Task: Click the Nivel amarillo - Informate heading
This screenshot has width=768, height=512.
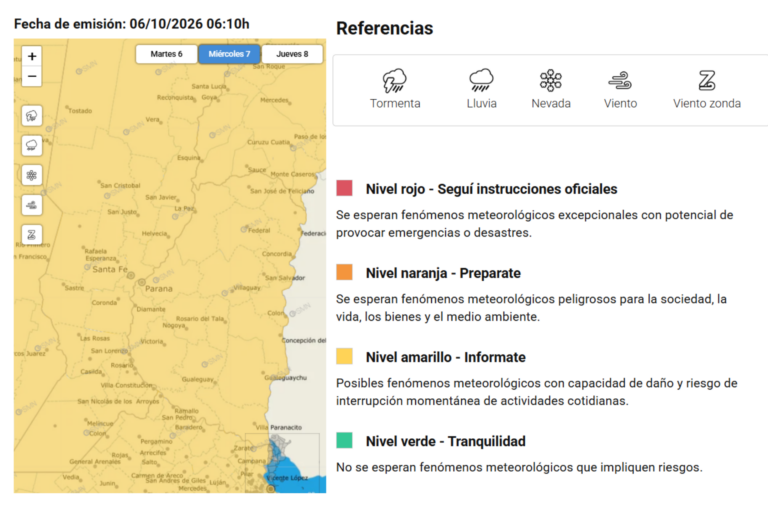Action: point(445,357)
